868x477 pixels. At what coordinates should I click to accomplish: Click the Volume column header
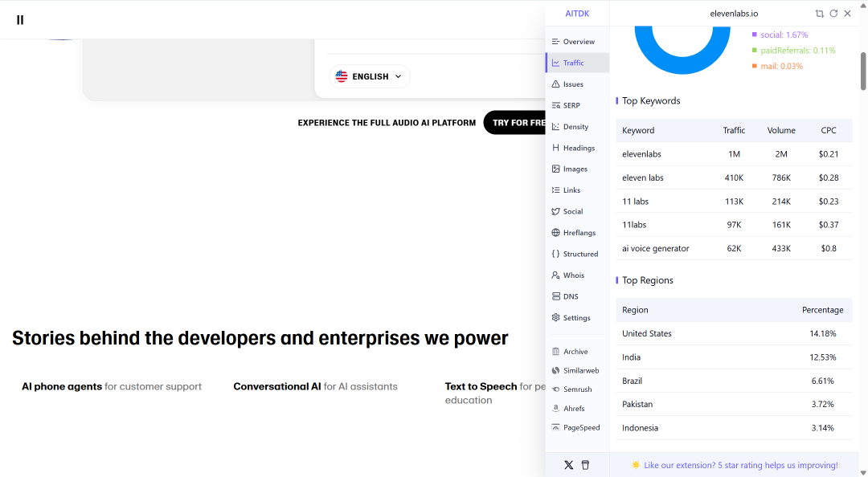pyautogui.click(x=781, y=130)
